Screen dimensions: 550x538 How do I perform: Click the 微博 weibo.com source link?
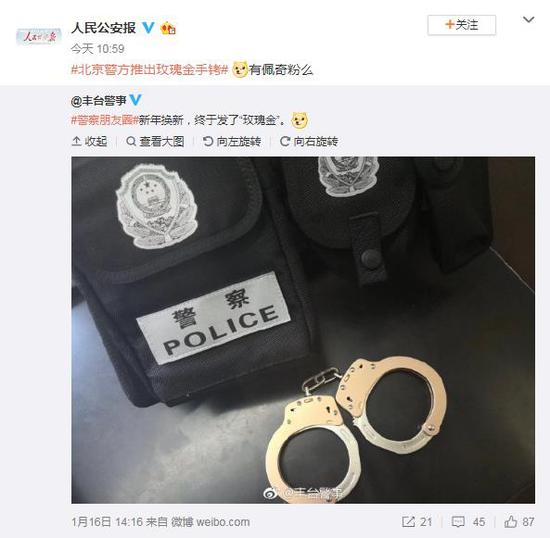point(210,522)
